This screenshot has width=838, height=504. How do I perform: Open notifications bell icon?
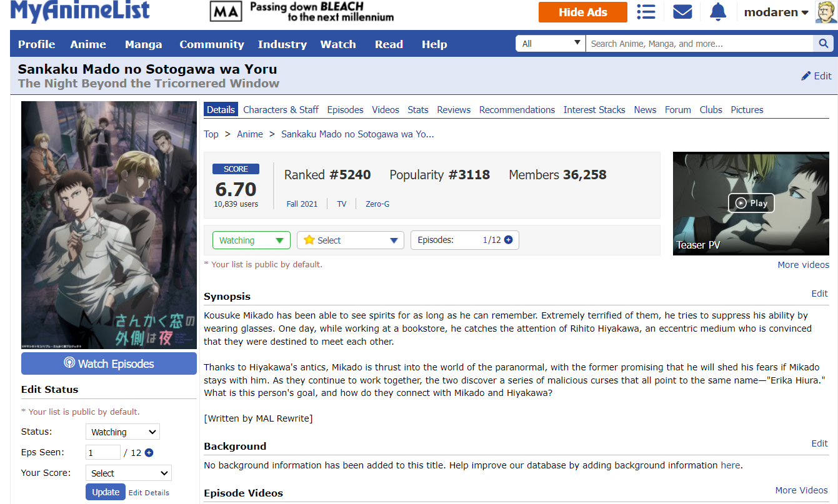point(719,12)
